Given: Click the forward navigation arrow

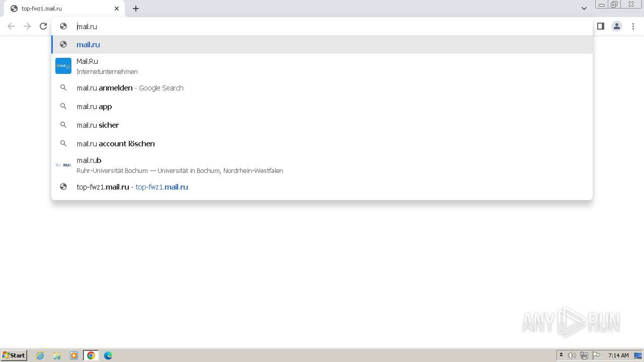Looking at the screenshot, I should pyautogui.click(x=27, y=26).
